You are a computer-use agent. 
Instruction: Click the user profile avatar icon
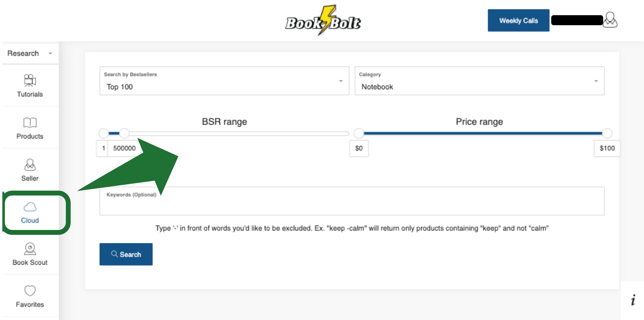click(x=610, y=20)
